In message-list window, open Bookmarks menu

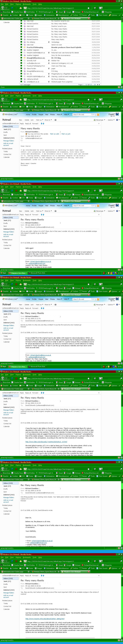pyautogui.click(x=27, y=4)
